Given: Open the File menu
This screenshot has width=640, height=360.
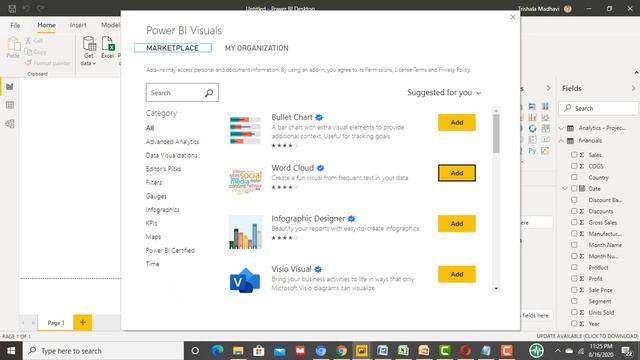Looking at the screenshot, I should 15,25.
